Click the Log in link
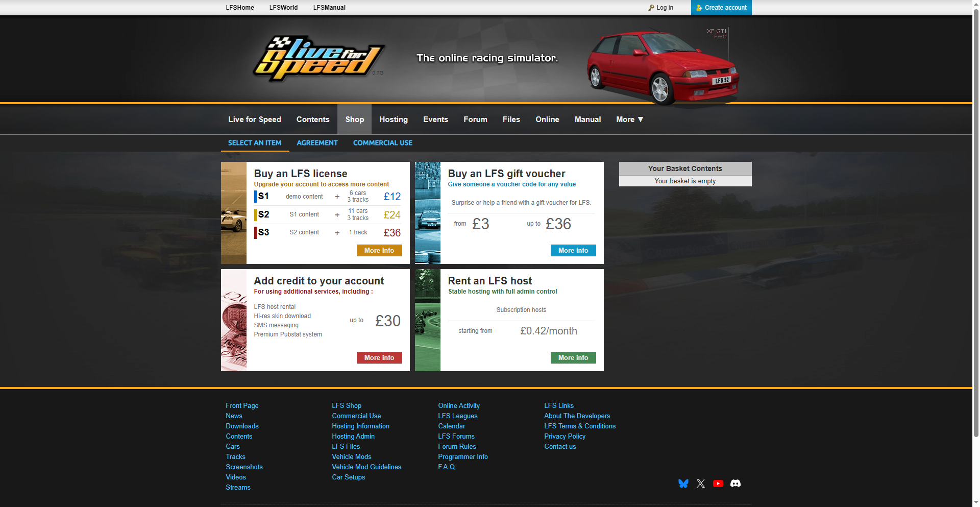The height and width of the screenshot is (507, 980). (x=661, y=8)
